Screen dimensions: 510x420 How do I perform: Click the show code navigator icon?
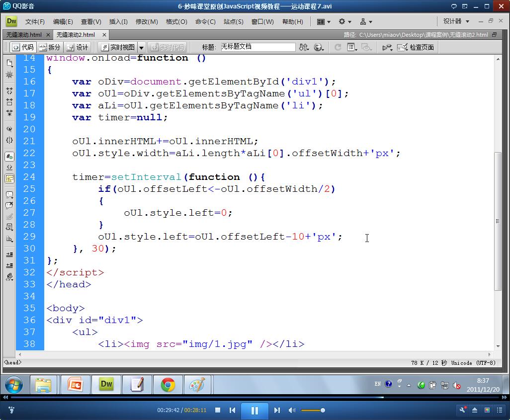[9, 75]
